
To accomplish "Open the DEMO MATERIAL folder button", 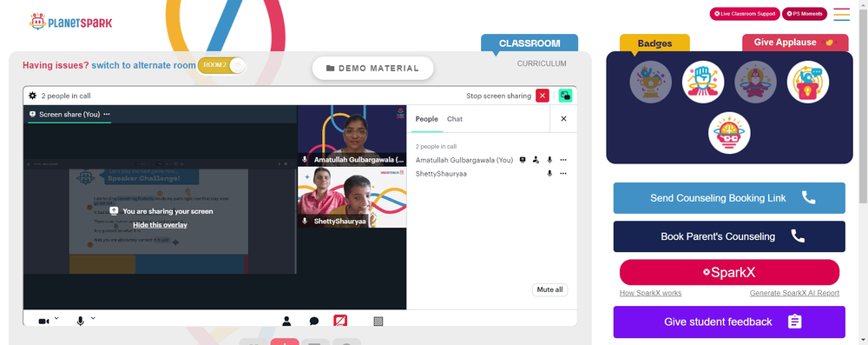I will point(372,69).
